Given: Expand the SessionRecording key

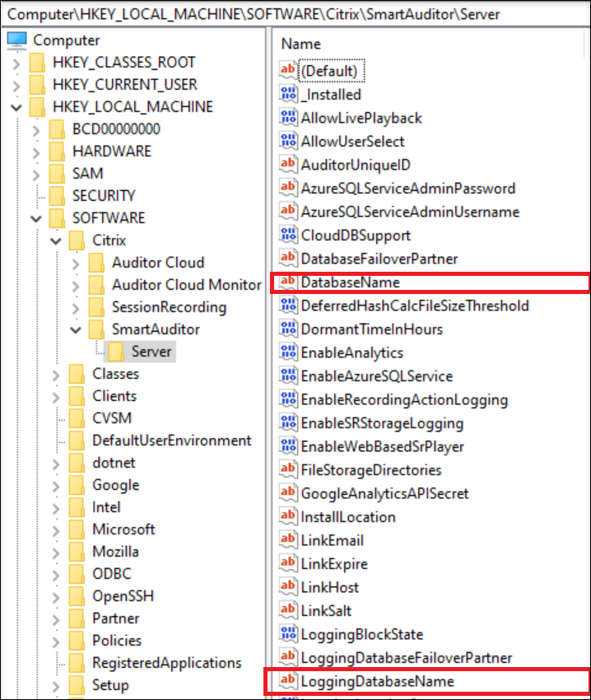Looking at the screenshot, I should [76, 309].
